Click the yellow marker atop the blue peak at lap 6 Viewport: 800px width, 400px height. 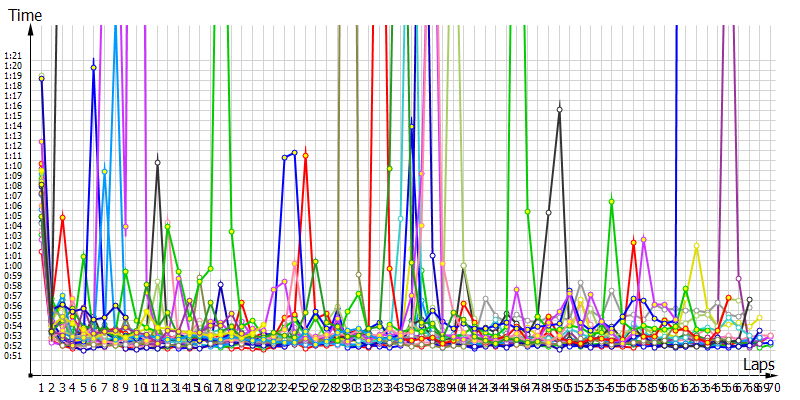[x=94, y=68]
